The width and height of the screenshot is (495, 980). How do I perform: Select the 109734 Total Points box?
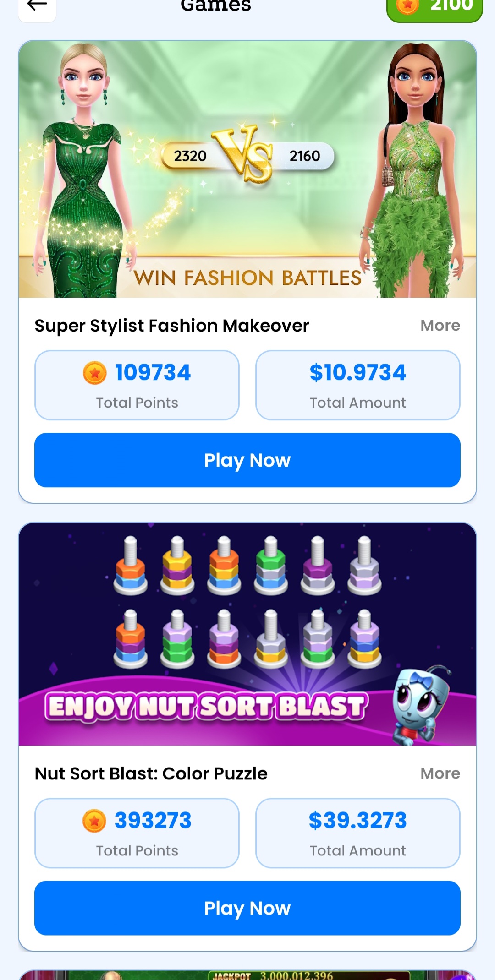click(137, 385)
